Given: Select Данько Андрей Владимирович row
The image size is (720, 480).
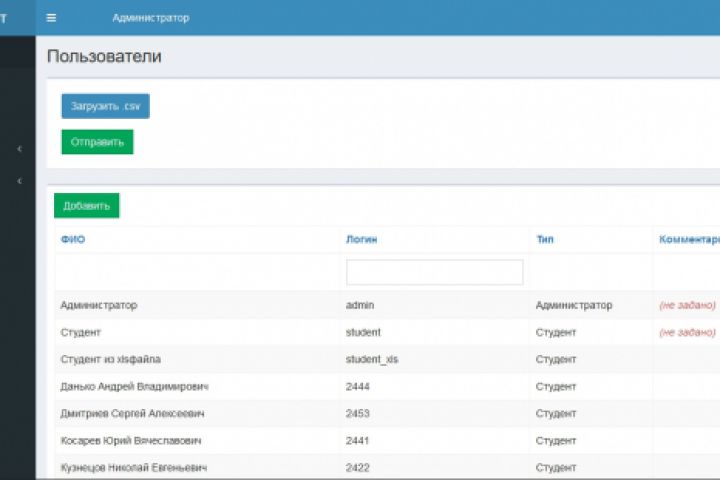Looking at the screenshot, I should click(x=134, y=387).
